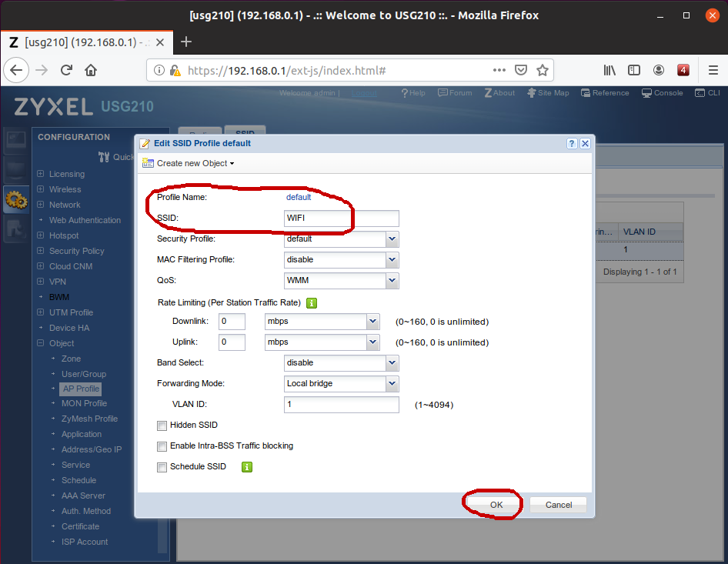This screenshot has height=564, width=728.
Task: Go to the Firefox home page
Action: pyautogui.click(x=91, y=70)
